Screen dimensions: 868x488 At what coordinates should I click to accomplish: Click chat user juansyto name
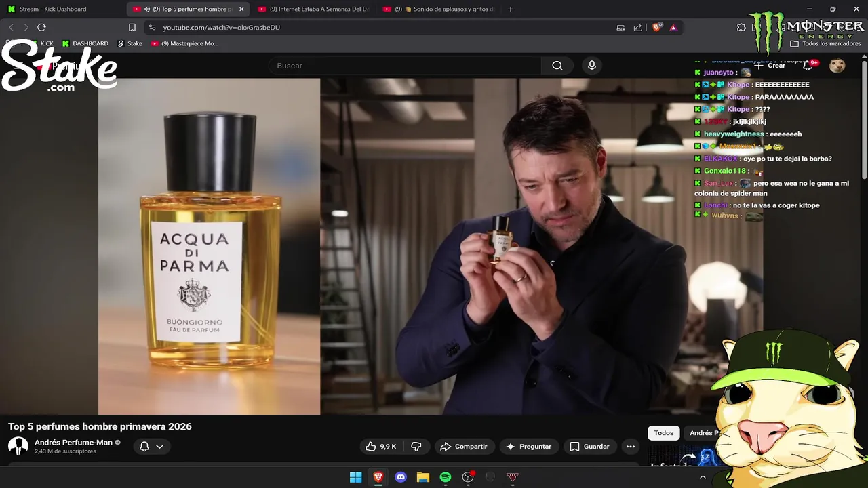[x=719, y=73]
